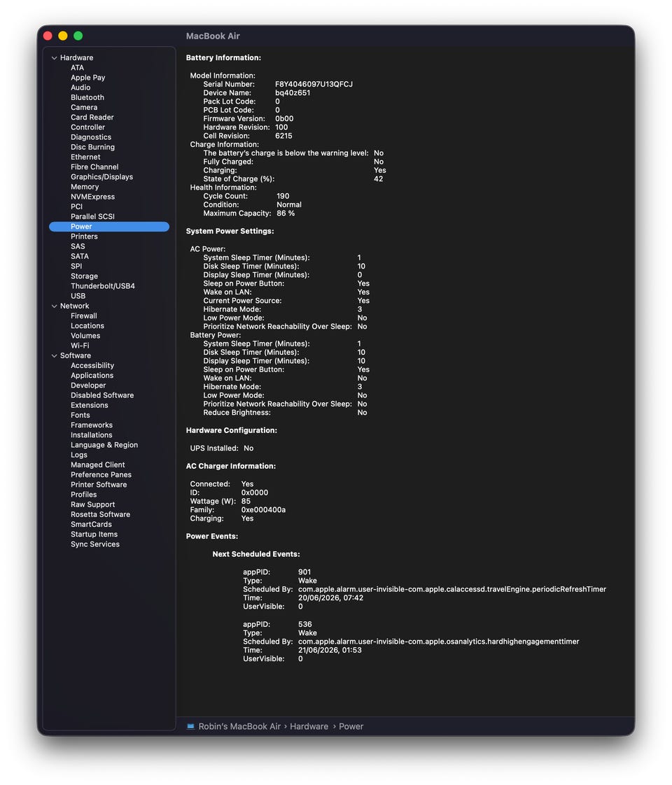Select Thunderbolt/USB4 item
This screenshot has height=785, width=672.
(103, 286)
